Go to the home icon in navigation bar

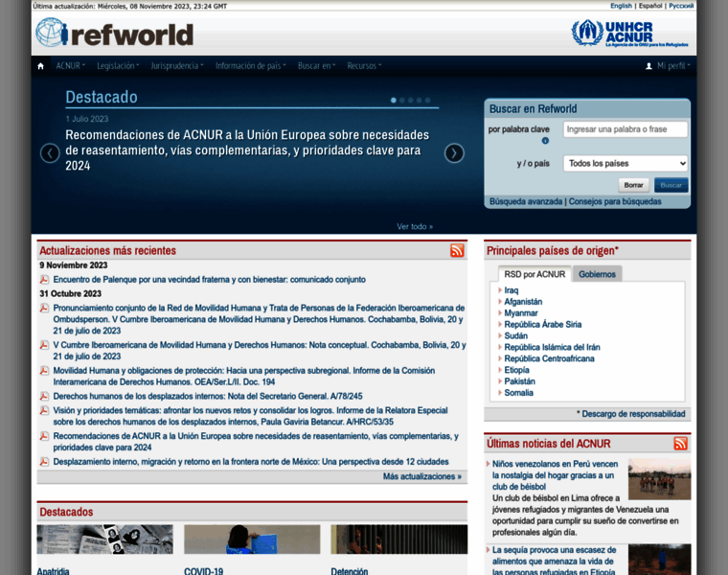point(40,66)
